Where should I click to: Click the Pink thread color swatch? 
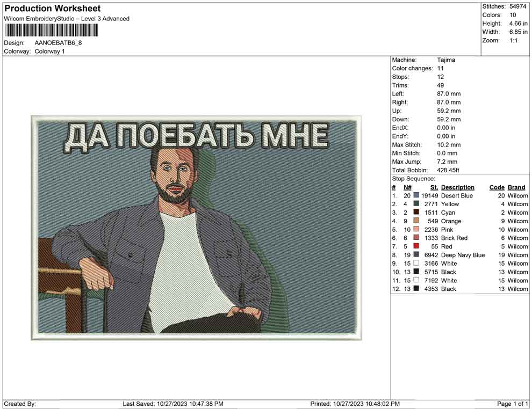coord(416,229)
